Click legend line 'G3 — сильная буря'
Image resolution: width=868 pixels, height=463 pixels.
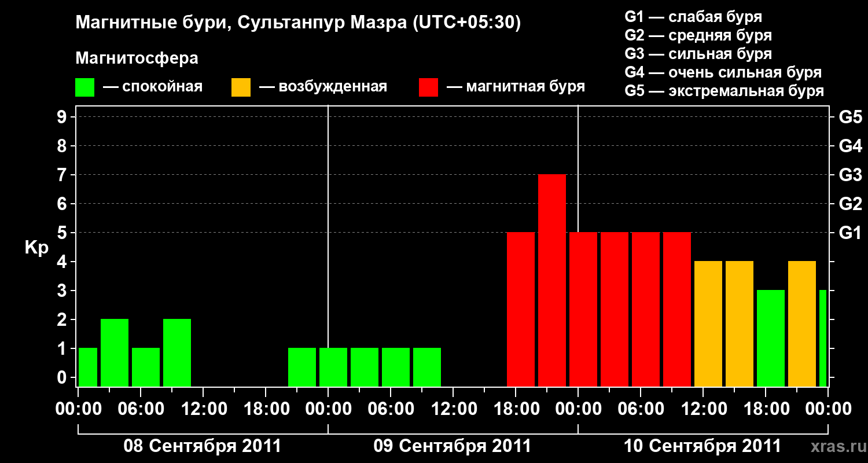coord(698,54)
